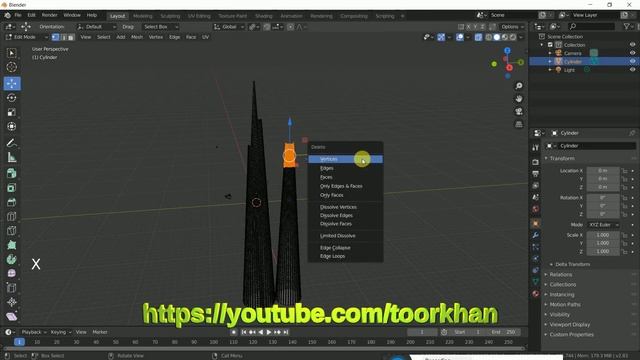
Task: Hide the Cylinder object in outliner
Action: [632, 61]
